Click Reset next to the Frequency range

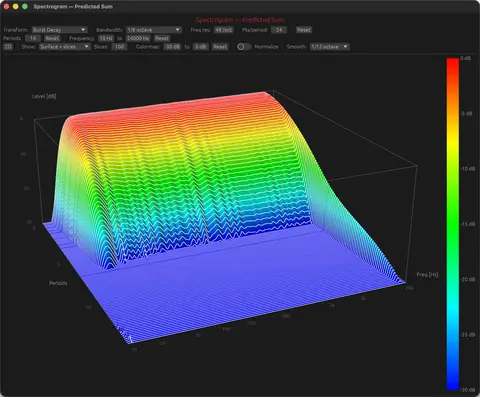click(x=162, y=38)
